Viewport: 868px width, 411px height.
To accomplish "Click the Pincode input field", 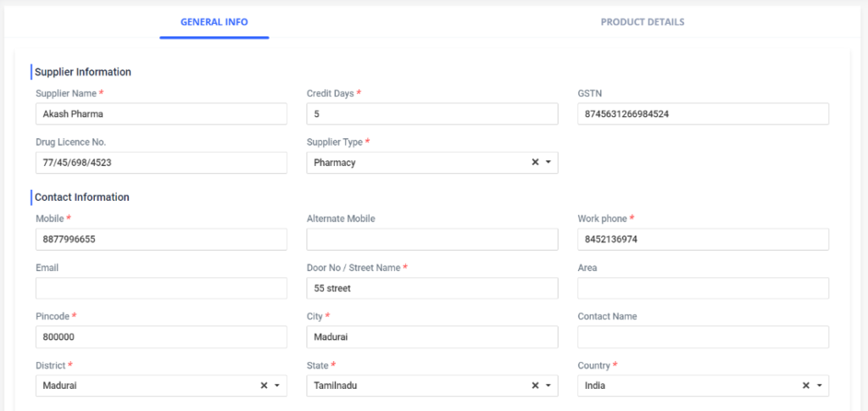I will pyautogui.click(x=161, y=337).
